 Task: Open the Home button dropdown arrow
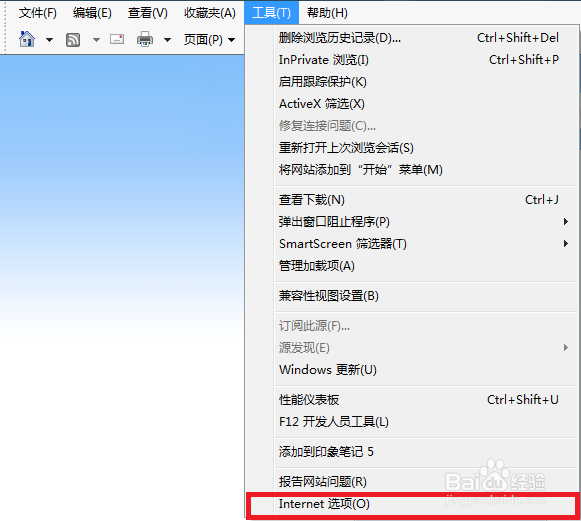49,40
